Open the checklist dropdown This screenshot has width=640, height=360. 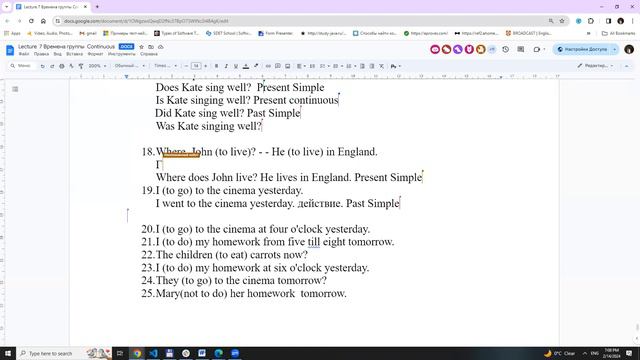(x=325, y=66)
